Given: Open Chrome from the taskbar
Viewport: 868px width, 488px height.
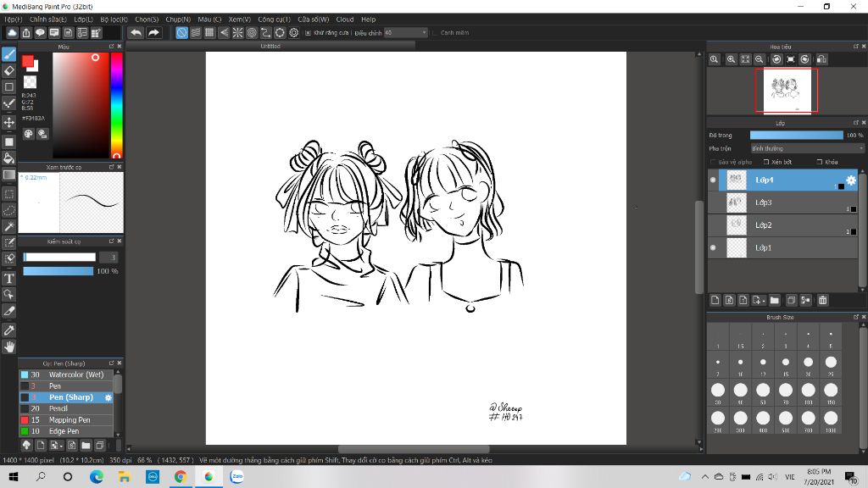Looking at the screenshot, I should [180, 476].
